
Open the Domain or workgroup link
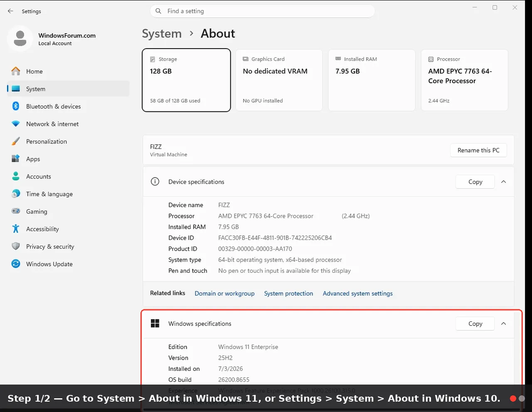(x=224, y=294)
